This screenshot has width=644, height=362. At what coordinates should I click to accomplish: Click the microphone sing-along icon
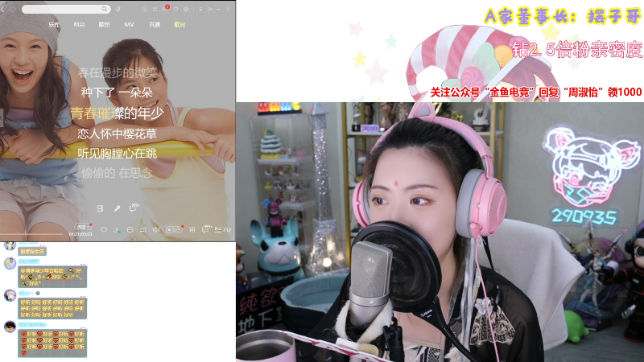(117, 208)
